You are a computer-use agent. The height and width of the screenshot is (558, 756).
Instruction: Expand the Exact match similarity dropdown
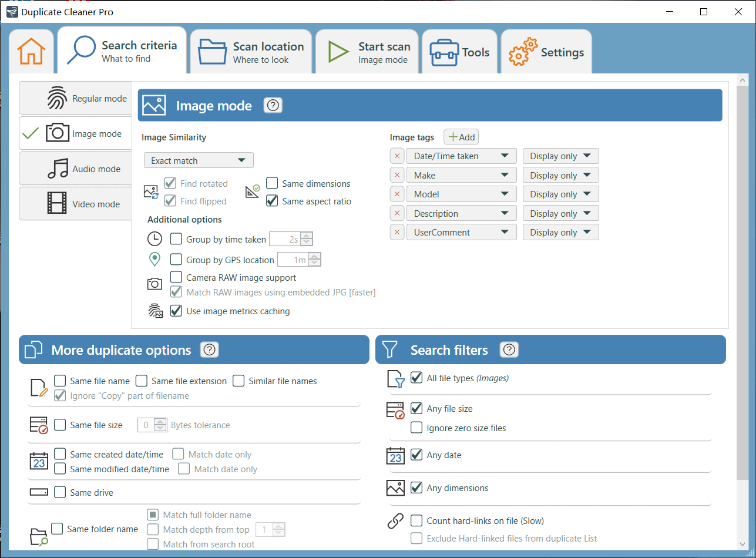pyautogui.click(x=199, y=160)
